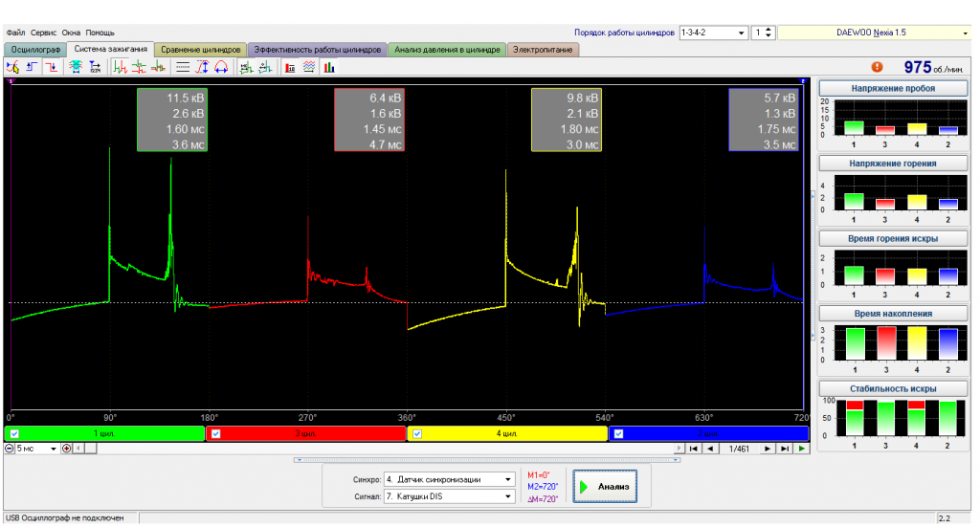
Task: Select sequential cylinders display mode icon
Action: 120,67
